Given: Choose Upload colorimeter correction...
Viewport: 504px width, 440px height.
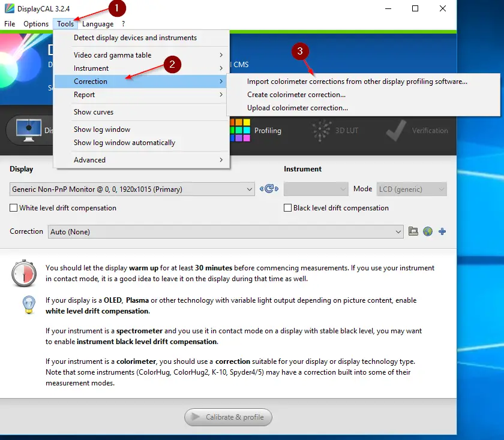Looking at the screenshot, I should tap(363, 107).
